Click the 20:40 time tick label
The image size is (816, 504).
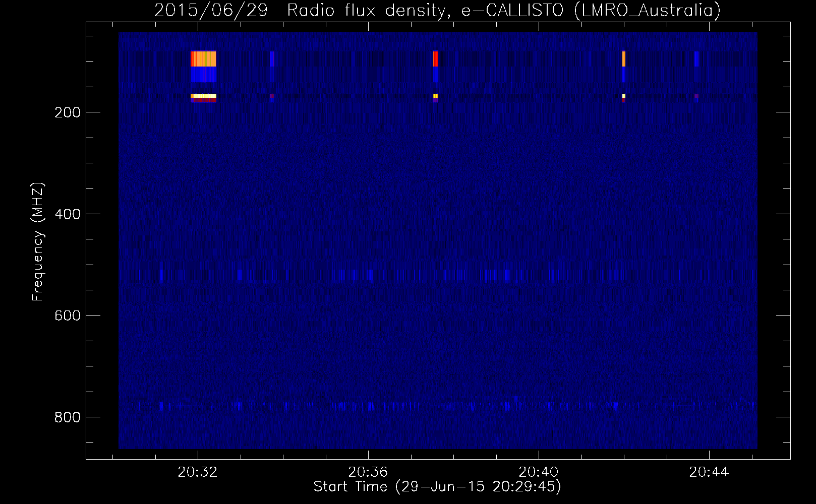click(539, 472)
